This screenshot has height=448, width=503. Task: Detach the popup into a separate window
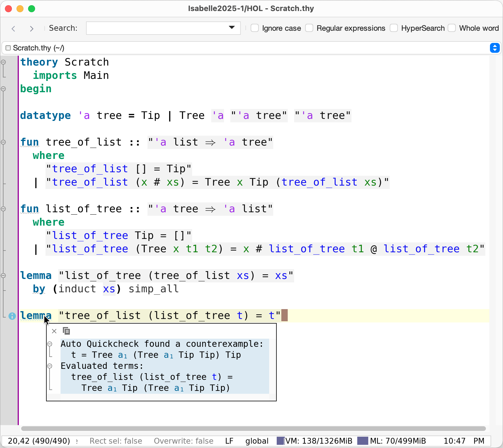point(66,331)
